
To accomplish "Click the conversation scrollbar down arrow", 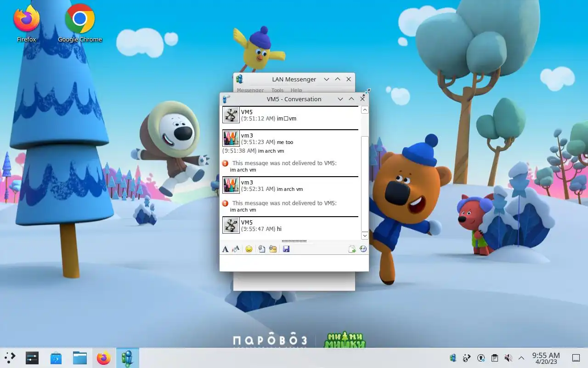I will coord(365,236).
